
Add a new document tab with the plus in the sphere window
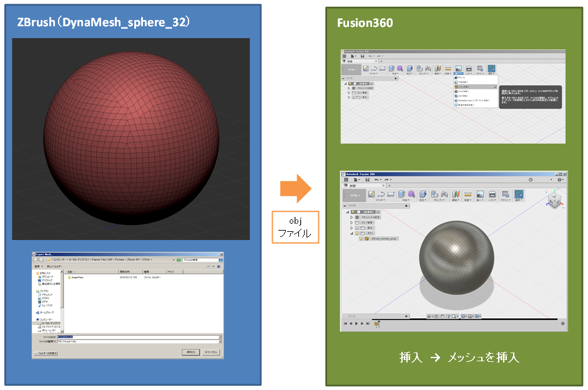[x=390, y=186]
